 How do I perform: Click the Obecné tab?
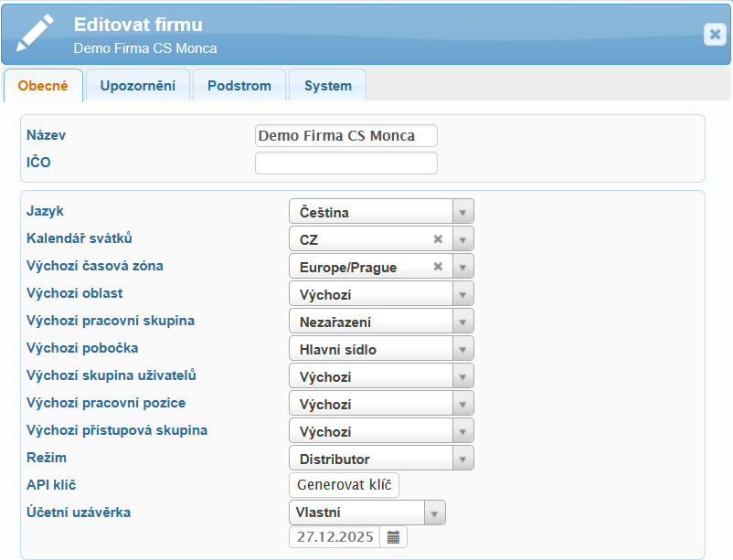click(x=43, y=86)
